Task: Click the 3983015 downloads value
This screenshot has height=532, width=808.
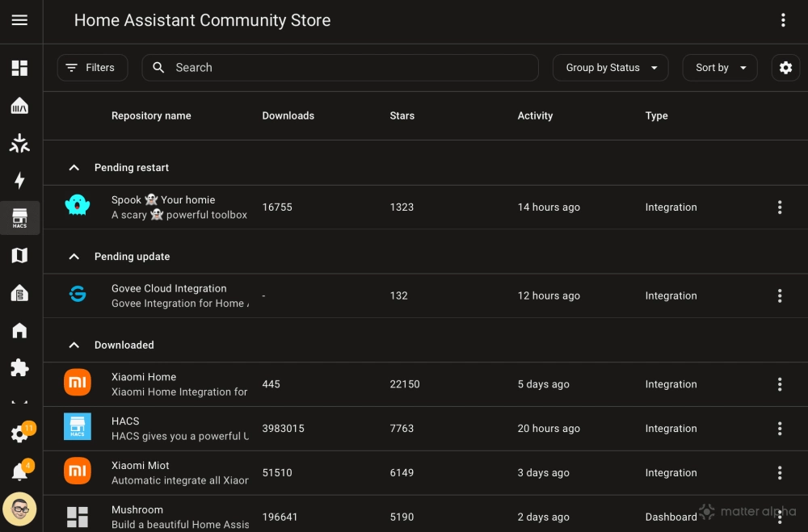Action: click(x=283, y=429)
